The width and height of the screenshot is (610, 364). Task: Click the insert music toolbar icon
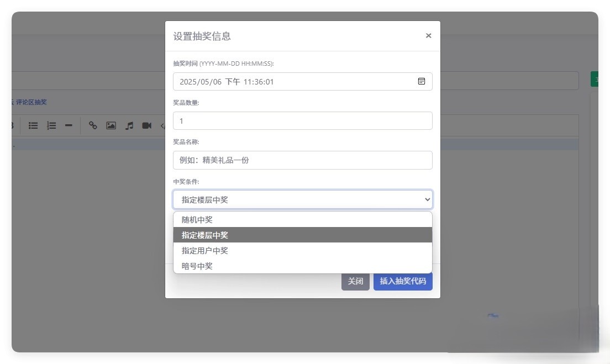(x=129, y=125)
